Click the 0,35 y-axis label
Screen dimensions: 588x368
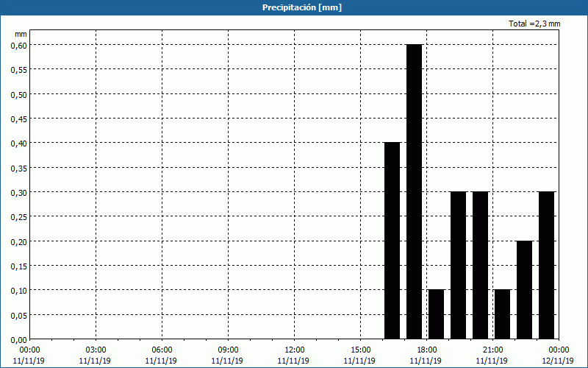19,168
